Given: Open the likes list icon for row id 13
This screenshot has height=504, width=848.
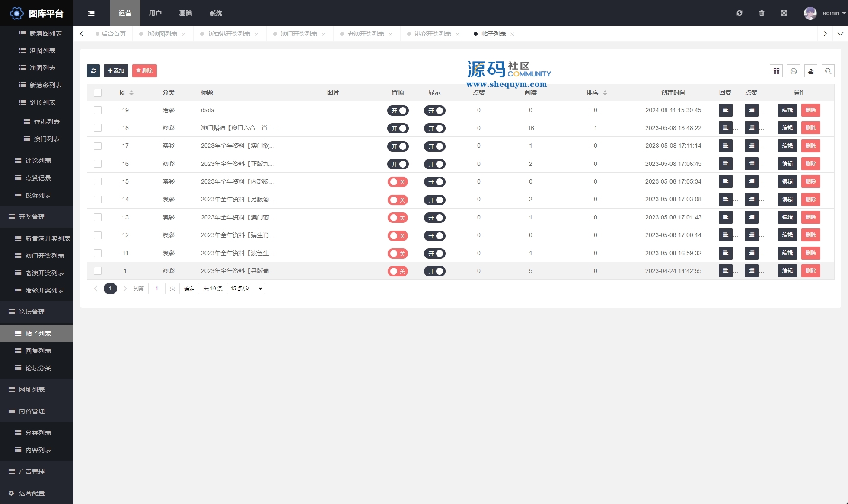Looking at the screenshot, I should [x=752, y=217].
